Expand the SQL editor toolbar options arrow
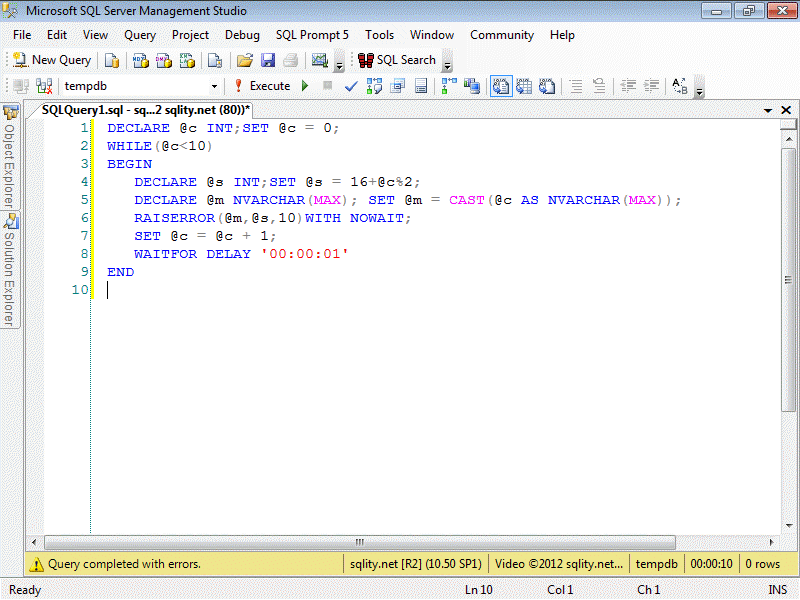Image resolution: width=800 pixels, height=600 pixels. click(699, 90)
